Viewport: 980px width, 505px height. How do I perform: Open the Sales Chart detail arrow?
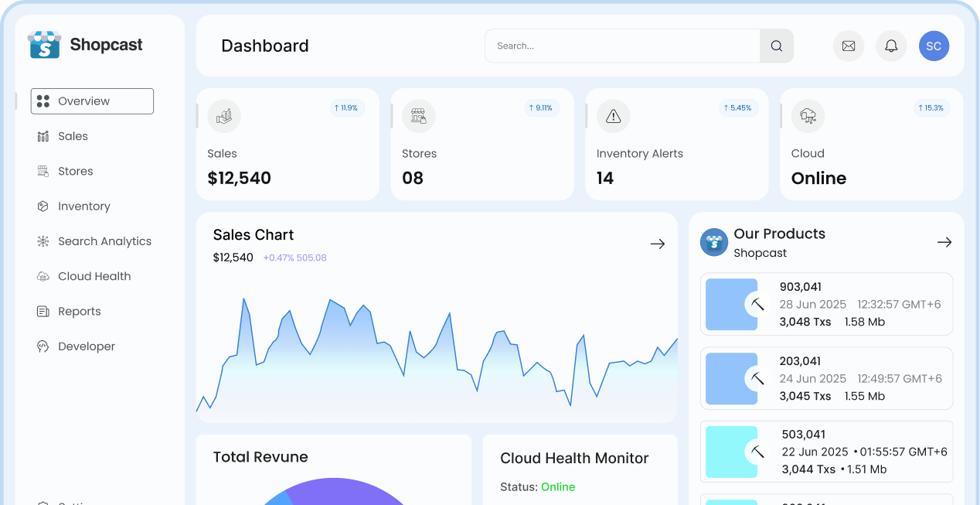(x=658, y=244)
